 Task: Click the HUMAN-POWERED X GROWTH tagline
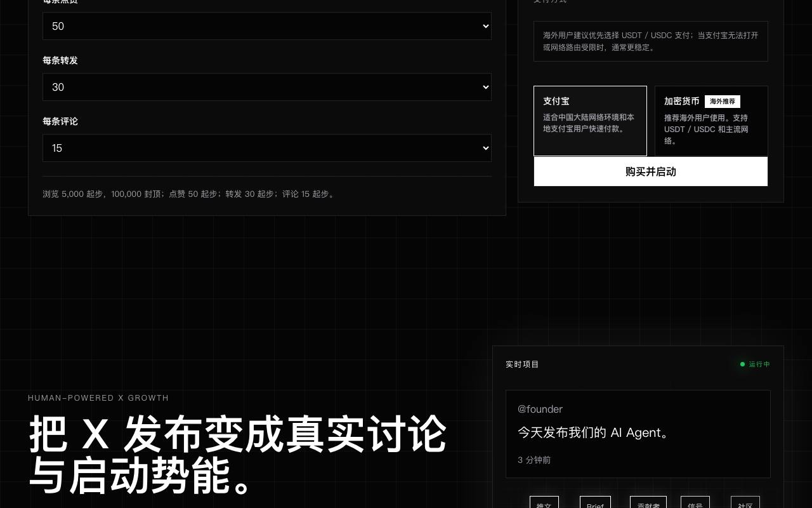pos(98,398)
